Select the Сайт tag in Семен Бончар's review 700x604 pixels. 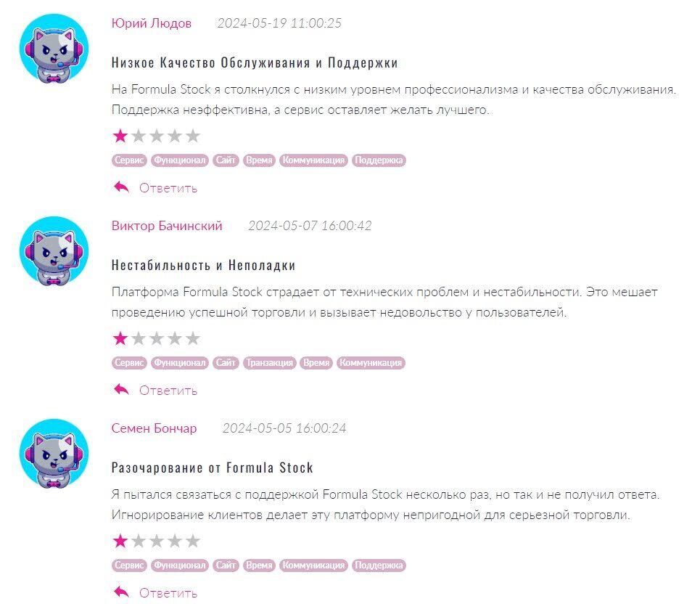(x=226, y=565)
